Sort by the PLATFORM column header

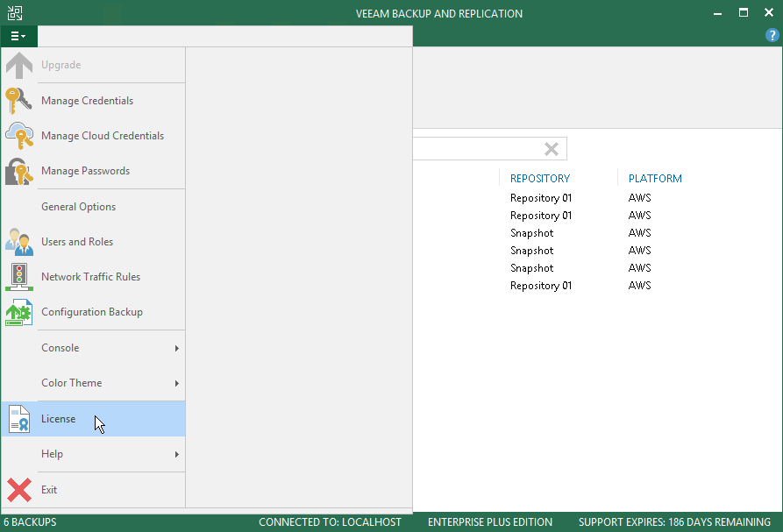click(x=655, y=179)
